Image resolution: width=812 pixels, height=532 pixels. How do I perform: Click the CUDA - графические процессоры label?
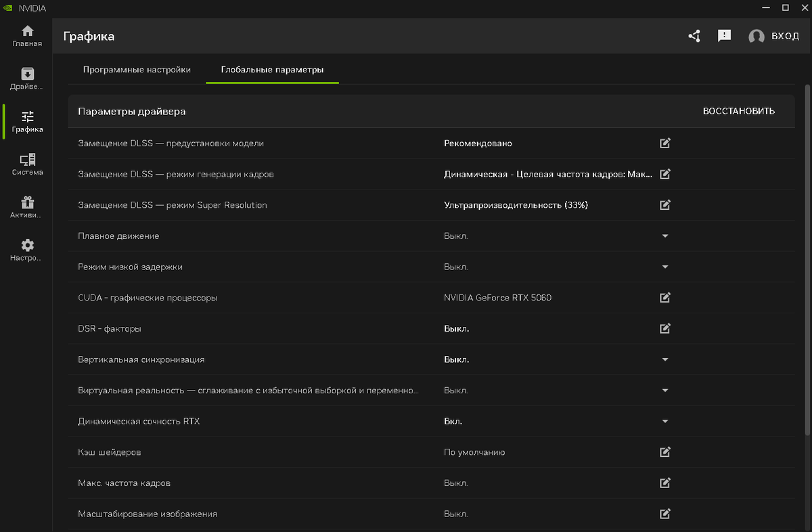[x=148, y=298]
